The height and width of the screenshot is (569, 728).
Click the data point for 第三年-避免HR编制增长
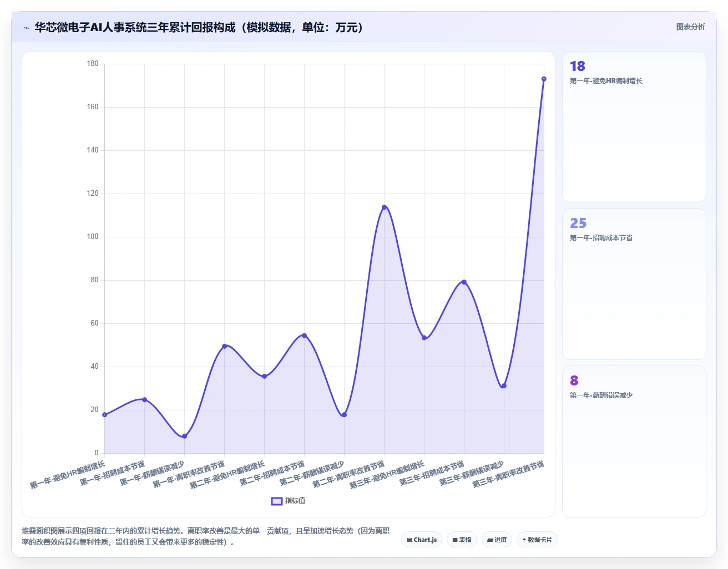pyautogui.click(x=424, y=338)
